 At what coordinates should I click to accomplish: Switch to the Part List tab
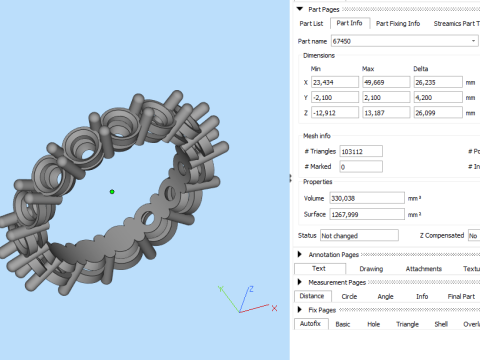click(311, 23)
